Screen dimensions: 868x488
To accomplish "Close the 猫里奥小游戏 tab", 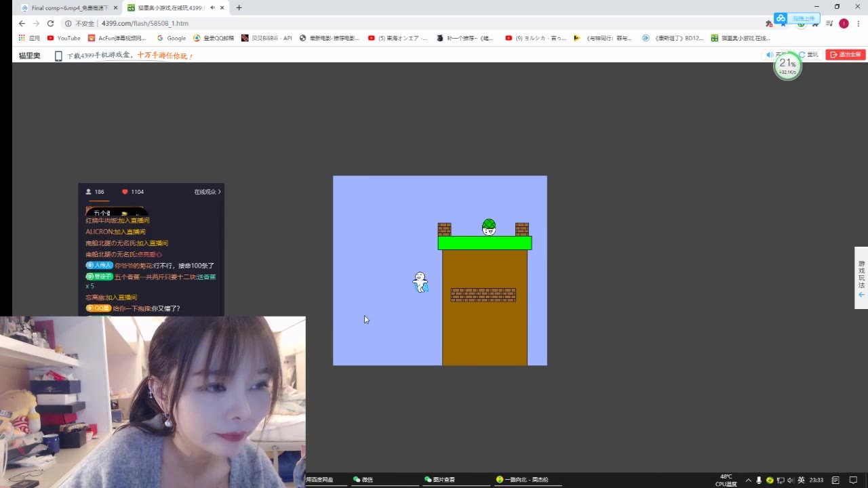I will click(222, 7).
